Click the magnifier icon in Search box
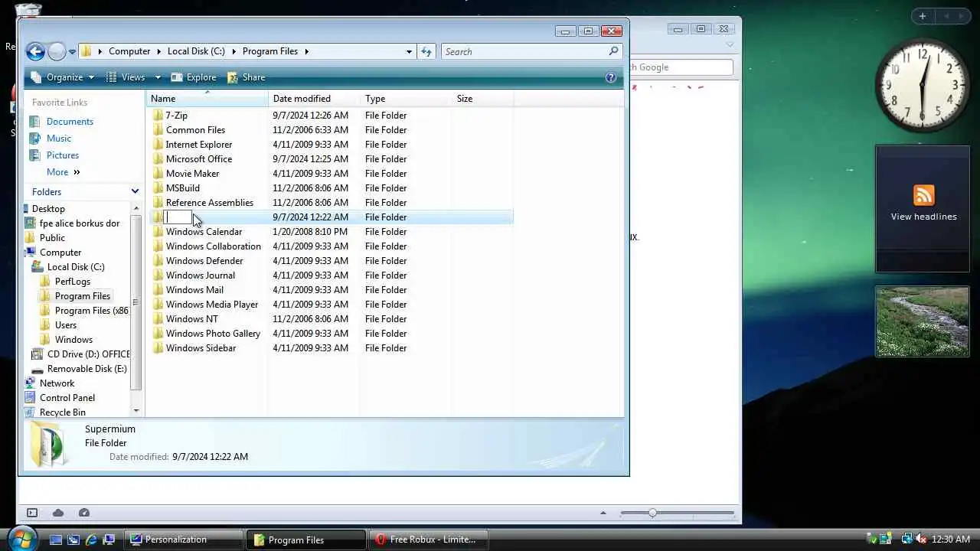This screenshot has width=980, height=551. (x=613, y=51)
